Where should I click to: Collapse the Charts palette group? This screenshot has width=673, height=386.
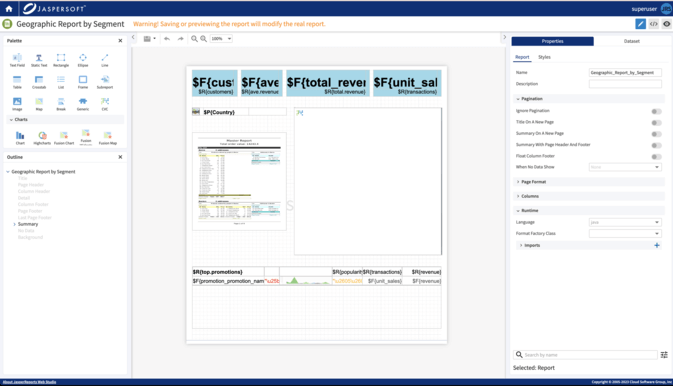[11, 120]
